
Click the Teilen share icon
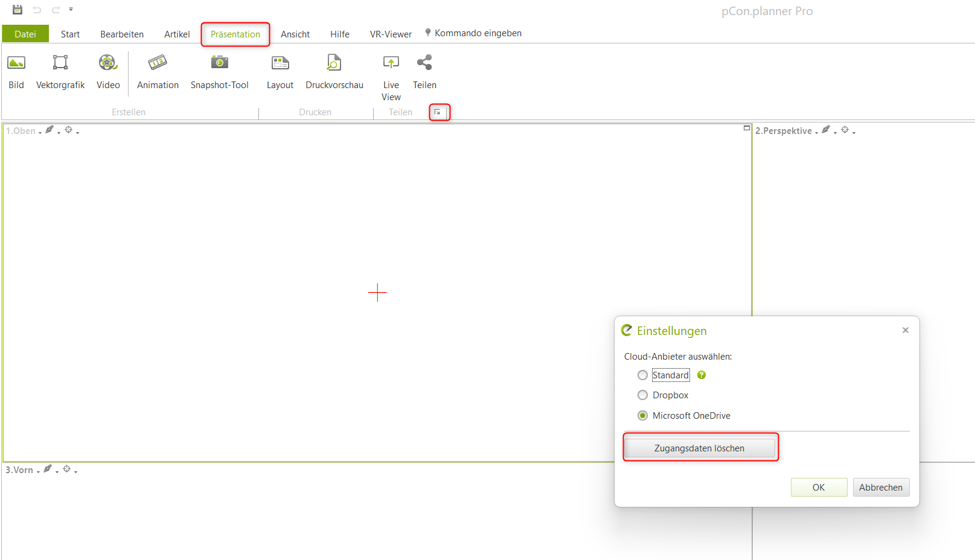424,63
